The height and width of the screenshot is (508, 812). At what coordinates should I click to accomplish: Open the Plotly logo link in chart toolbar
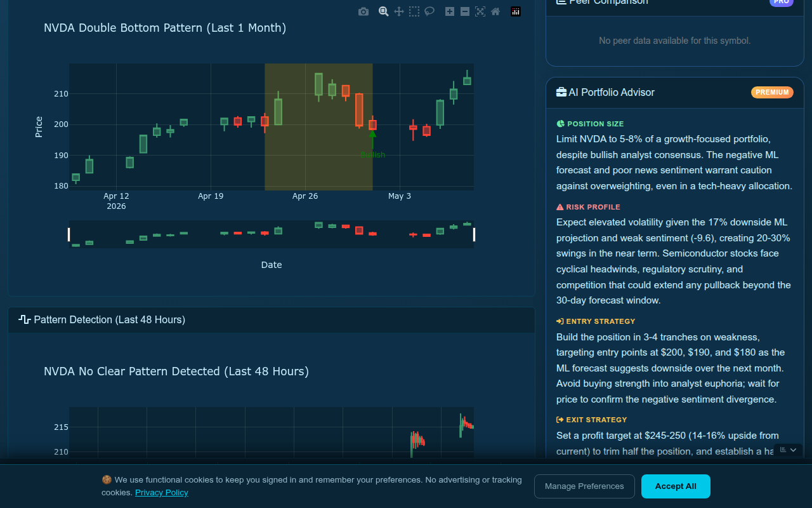pos(516,11)
